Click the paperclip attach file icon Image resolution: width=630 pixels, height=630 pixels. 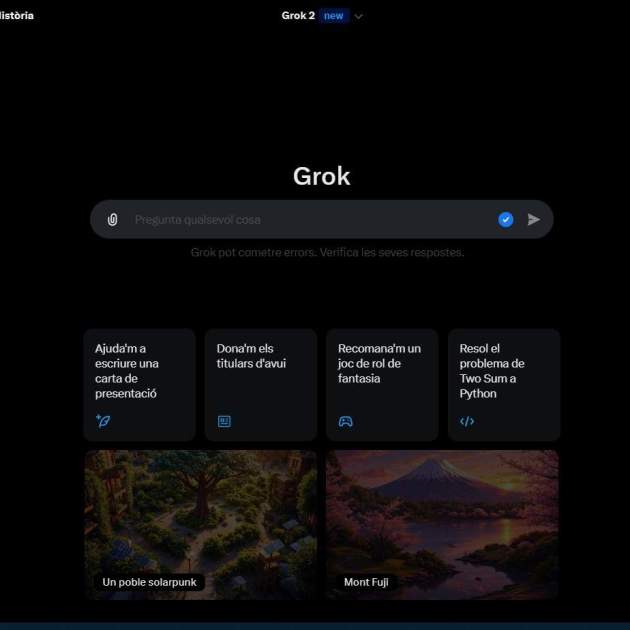(112, 219)
